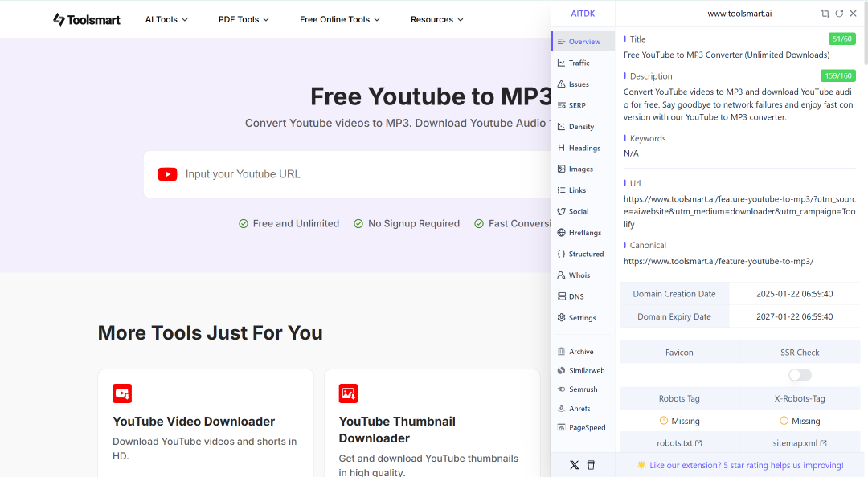Expand the PDF Tools dropdown
The image size is (868, 477).
point(244,19)
